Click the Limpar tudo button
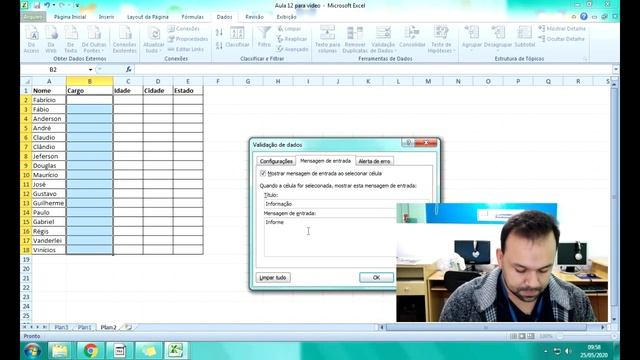The image size is (640, 360). [x=273, y=278]
